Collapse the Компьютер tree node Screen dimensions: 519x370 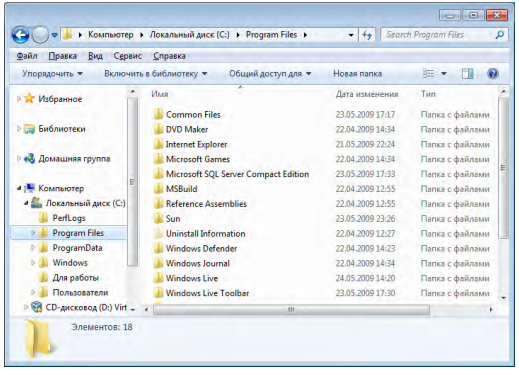click(x=19, y=188)
